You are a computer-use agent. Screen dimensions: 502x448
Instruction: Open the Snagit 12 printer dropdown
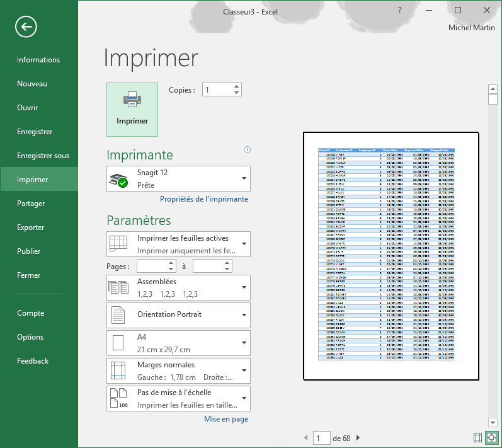pyautogui.click(x=179, y=178)
